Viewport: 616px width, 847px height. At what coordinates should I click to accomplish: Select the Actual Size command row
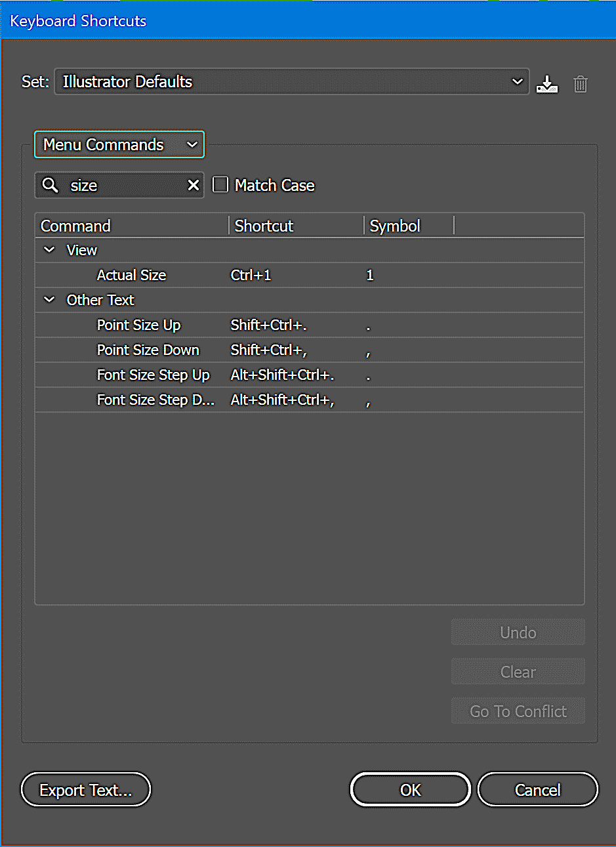coord(131,275)
